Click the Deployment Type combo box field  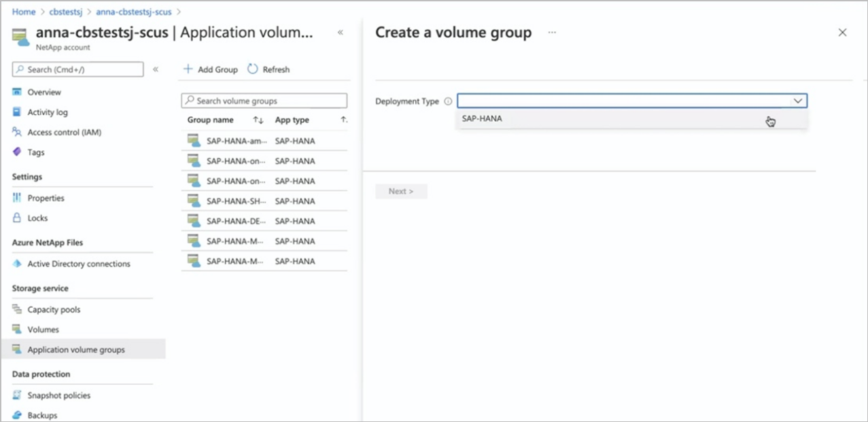point(632,101)
